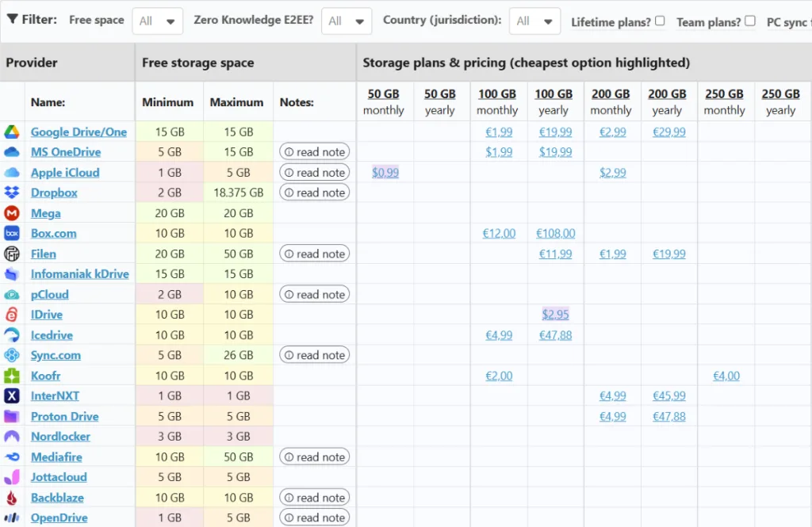Click the 250 GB monthly column header
The image size is (812, 527).
(x=724, y=102)
